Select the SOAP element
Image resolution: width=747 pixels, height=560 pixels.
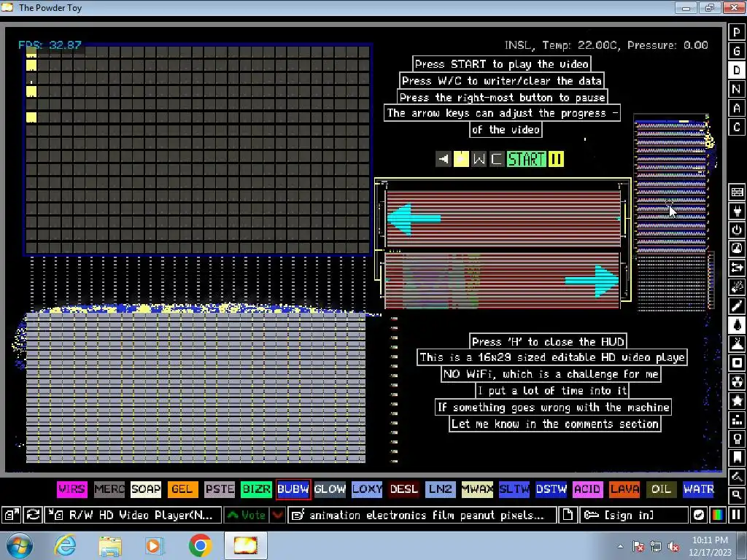tap(146, 489)
